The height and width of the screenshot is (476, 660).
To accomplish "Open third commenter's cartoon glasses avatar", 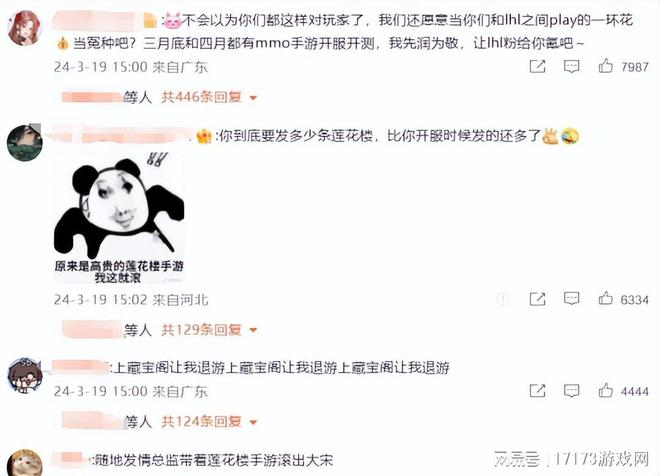I will (25, 375).
